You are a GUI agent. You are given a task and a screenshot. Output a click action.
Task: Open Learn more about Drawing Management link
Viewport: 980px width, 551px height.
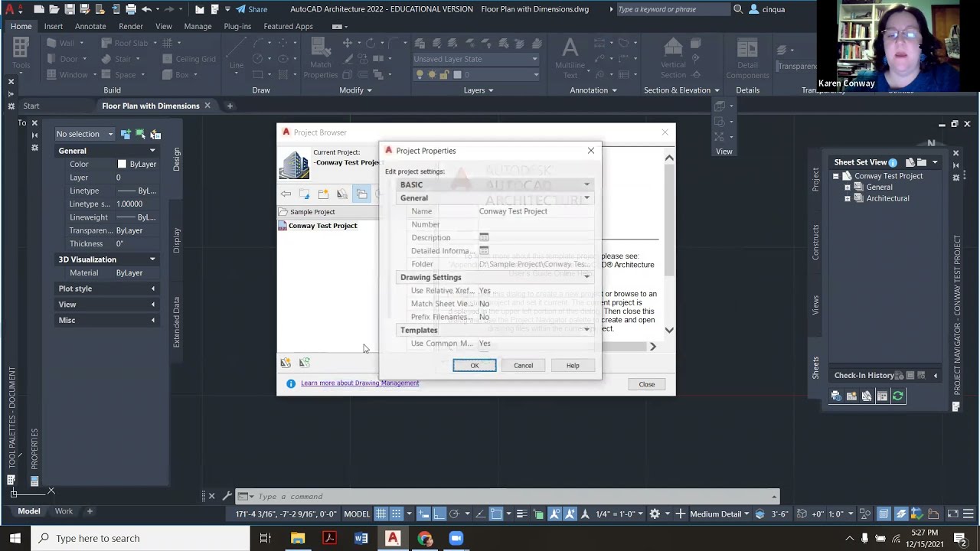point(360,383)
